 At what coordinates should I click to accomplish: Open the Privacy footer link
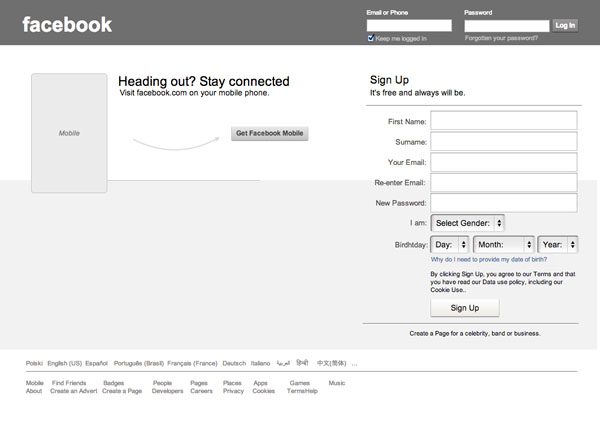[x=233, y=391]
